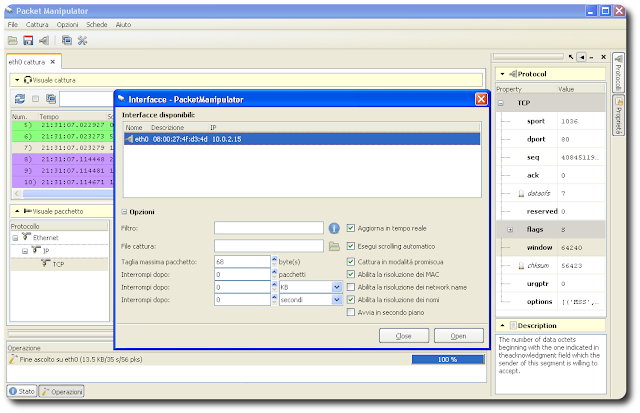640x413 pixels.
Task: Expand the Visuale pacchetto section arrow
Action: click(17, 211)
